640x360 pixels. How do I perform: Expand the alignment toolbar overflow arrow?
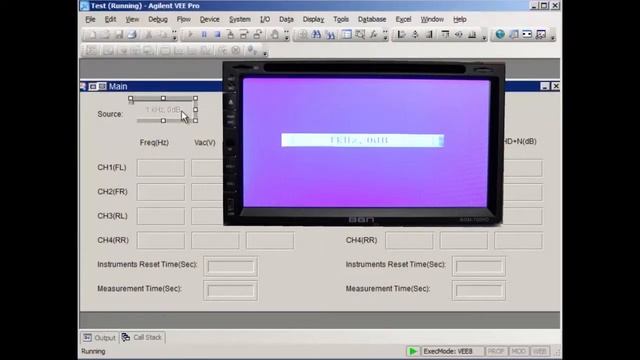point(484,37)
